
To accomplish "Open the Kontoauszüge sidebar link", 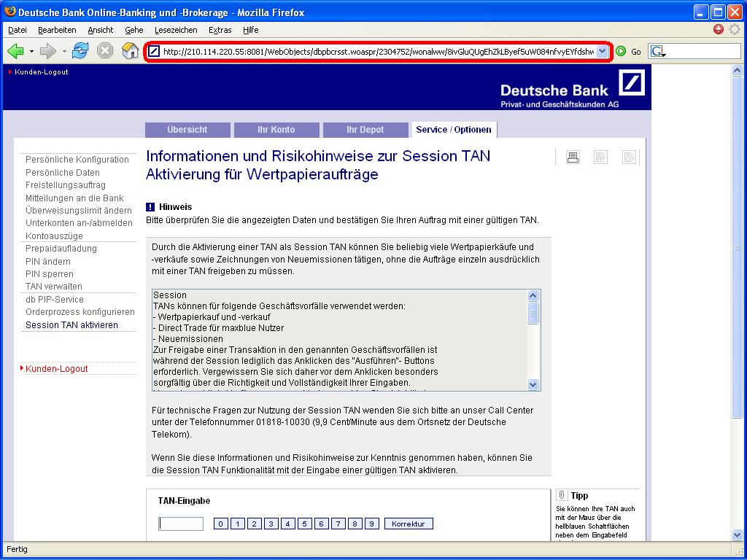I will click(54, 236).
